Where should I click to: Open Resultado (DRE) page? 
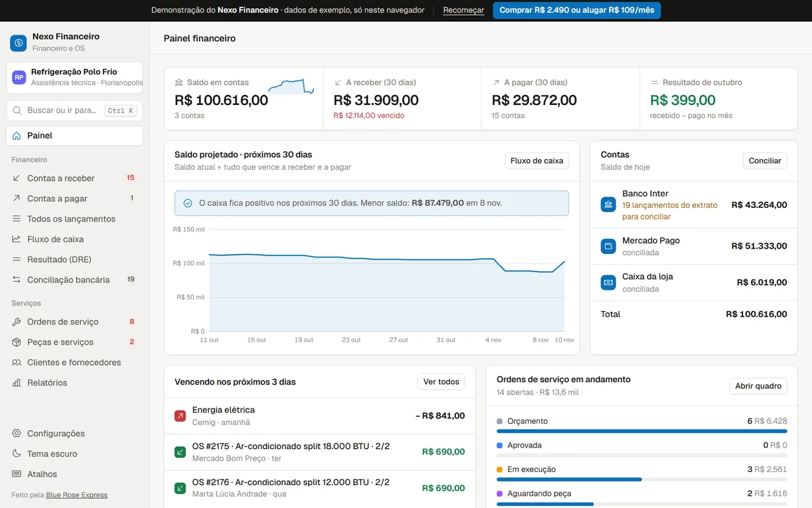click(x=74, y=259)
